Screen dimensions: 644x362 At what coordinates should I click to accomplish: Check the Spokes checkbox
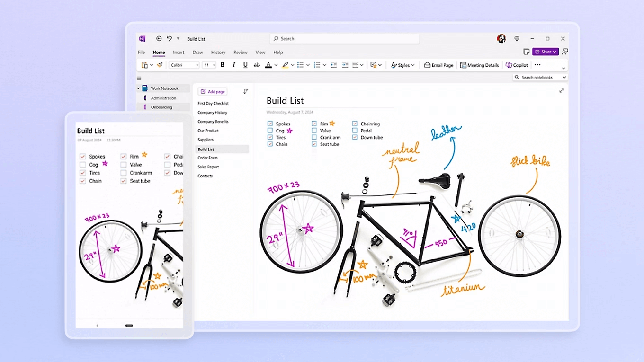coord(270,124)
